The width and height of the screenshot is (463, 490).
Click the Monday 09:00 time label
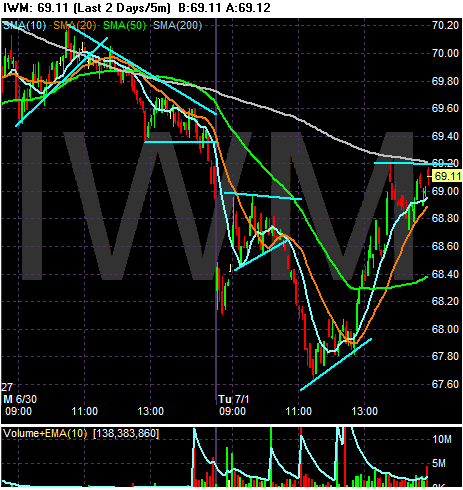pyautogui.click(x=19, y=411)
